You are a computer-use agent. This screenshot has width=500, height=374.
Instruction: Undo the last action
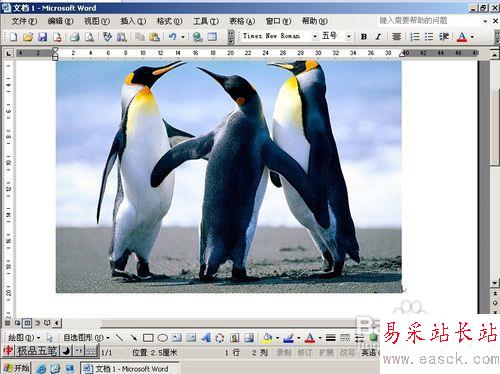click(173, 37)
